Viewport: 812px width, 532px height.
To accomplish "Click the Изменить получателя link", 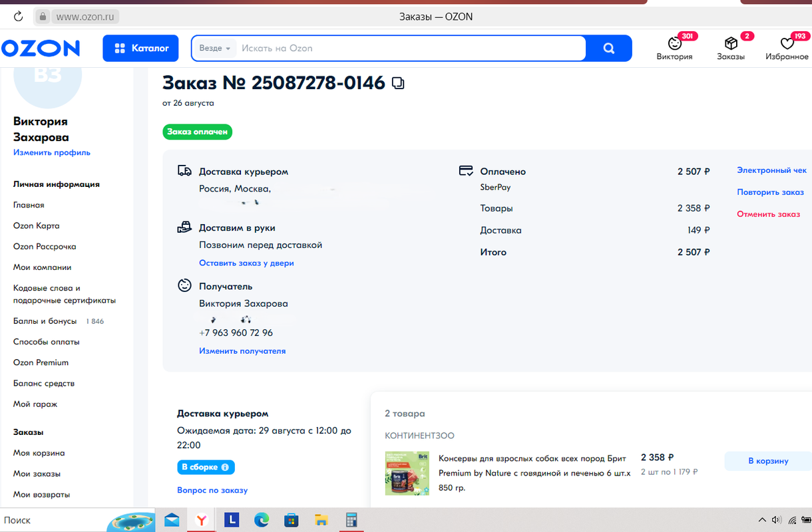I will pyautogui.click(x=242, y=350).
